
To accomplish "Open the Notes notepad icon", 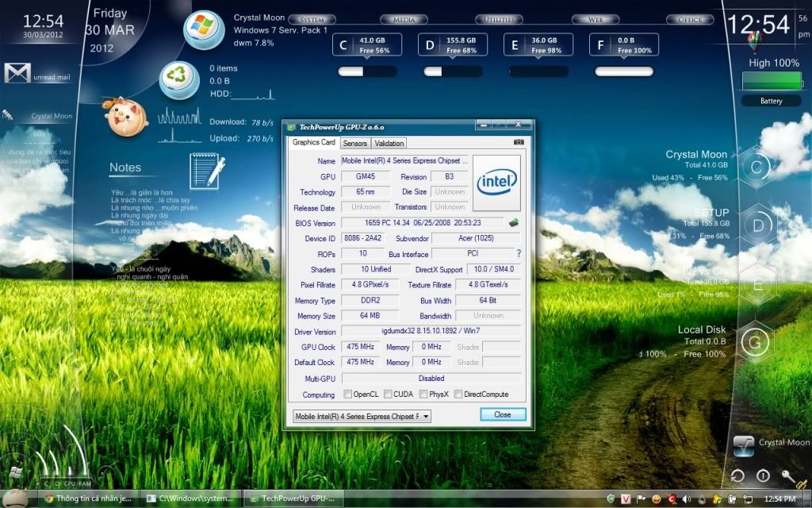I will pos(207,170).
